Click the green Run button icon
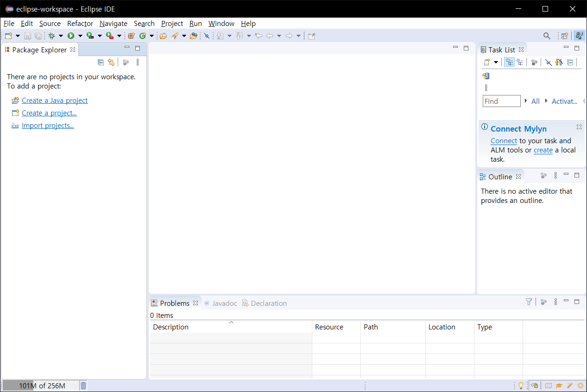587x392 pixels. coord(71,36)
